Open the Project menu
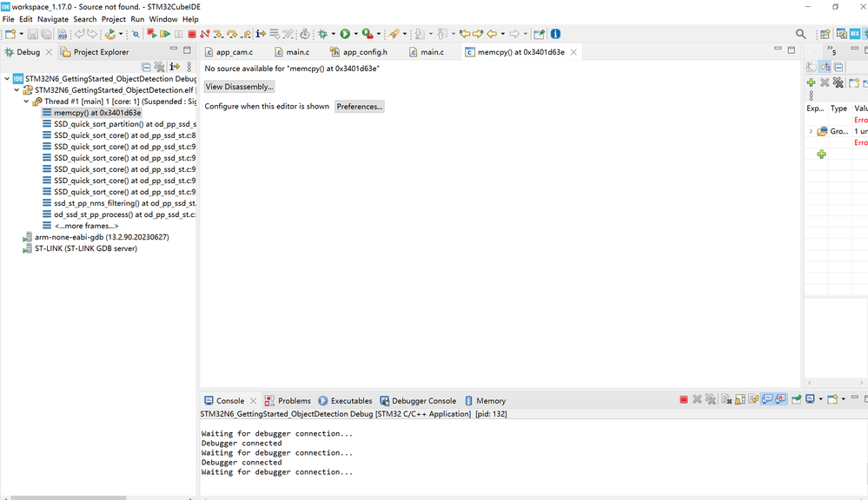868x500 pixels. 114,19
